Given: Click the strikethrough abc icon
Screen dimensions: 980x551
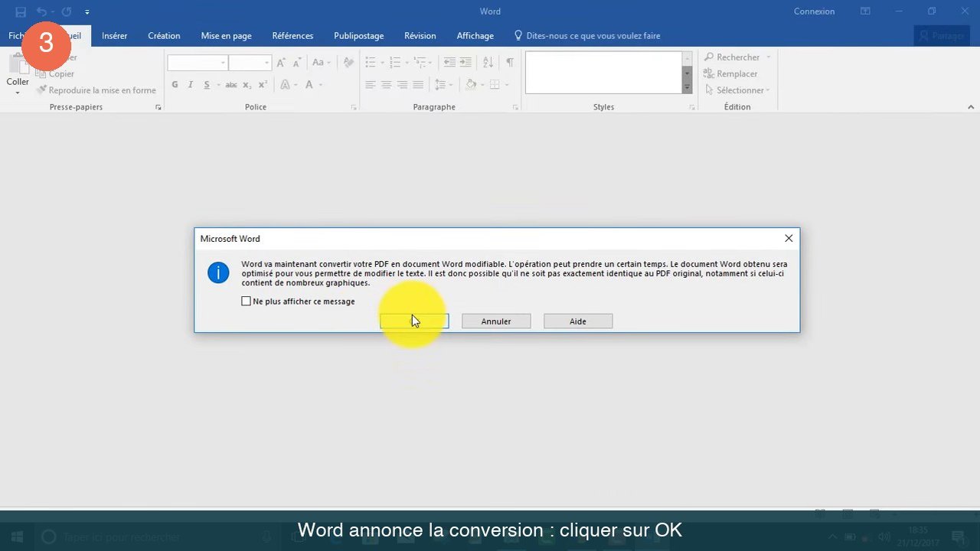Looking at the screenshot, I should [x=231, y=85].
